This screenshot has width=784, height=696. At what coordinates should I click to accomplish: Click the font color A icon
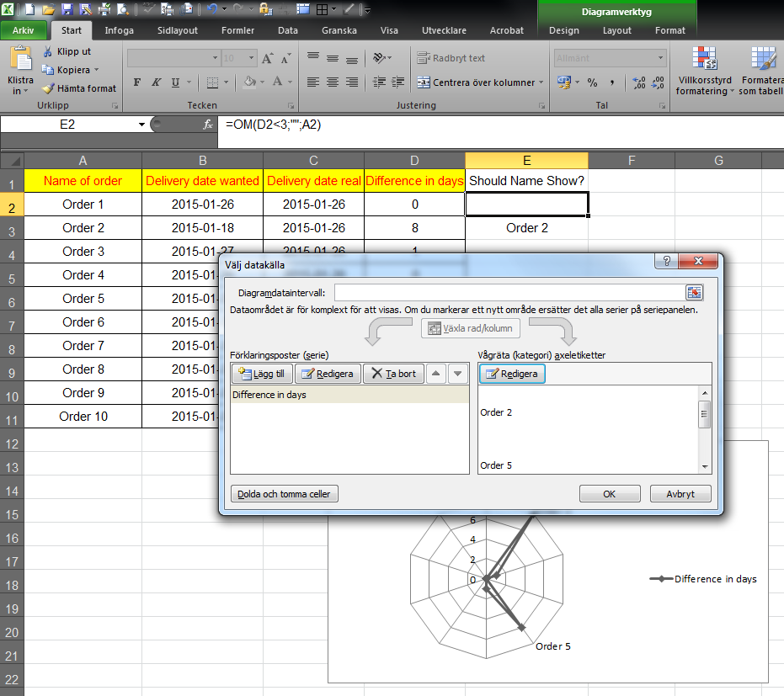click(x=278, y=82)
